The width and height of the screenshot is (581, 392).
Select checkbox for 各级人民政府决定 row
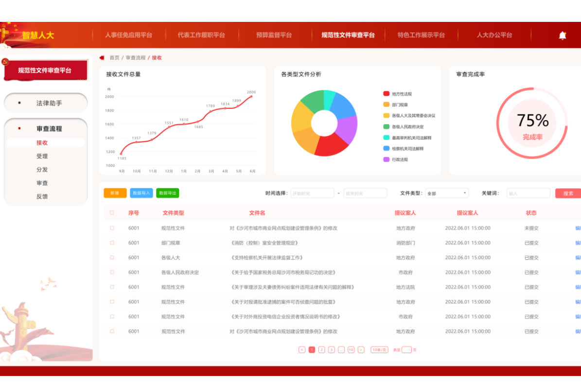112,272
